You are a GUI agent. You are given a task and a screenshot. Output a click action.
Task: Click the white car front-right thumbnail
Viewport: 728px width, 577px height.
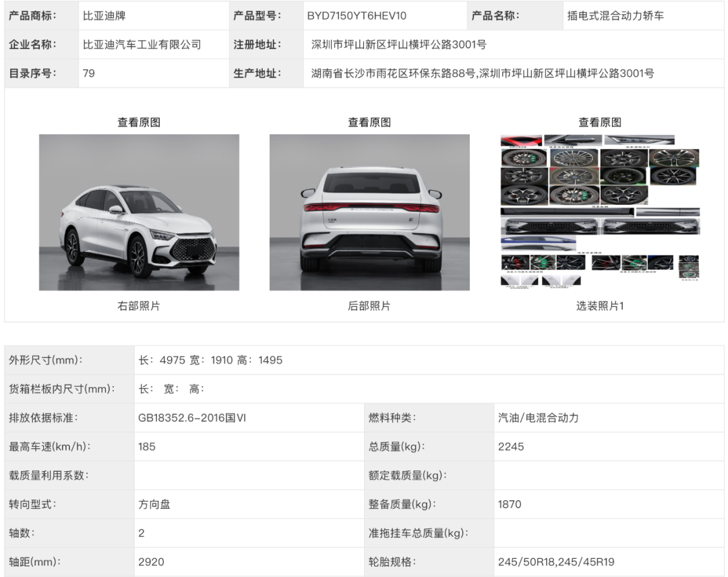pyautogui.click(x=139, y=212)
